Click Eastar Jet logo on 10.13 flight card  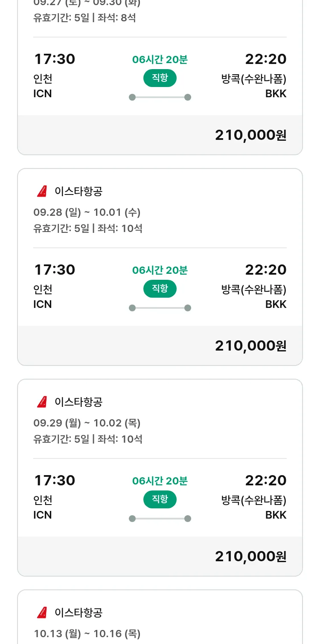[x=42, y=613]
